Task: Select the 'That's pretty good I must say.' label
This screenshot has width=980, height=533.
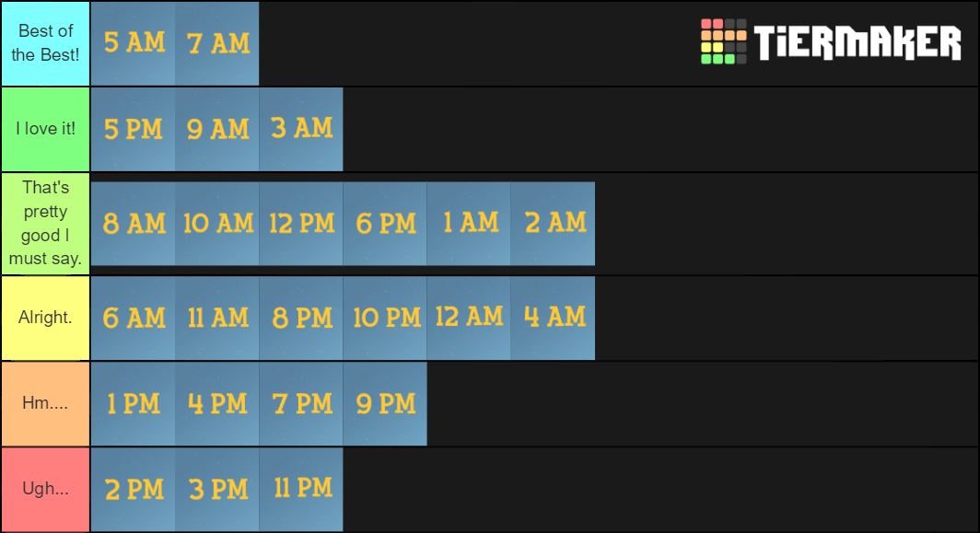Action: [x=46, y=224]
